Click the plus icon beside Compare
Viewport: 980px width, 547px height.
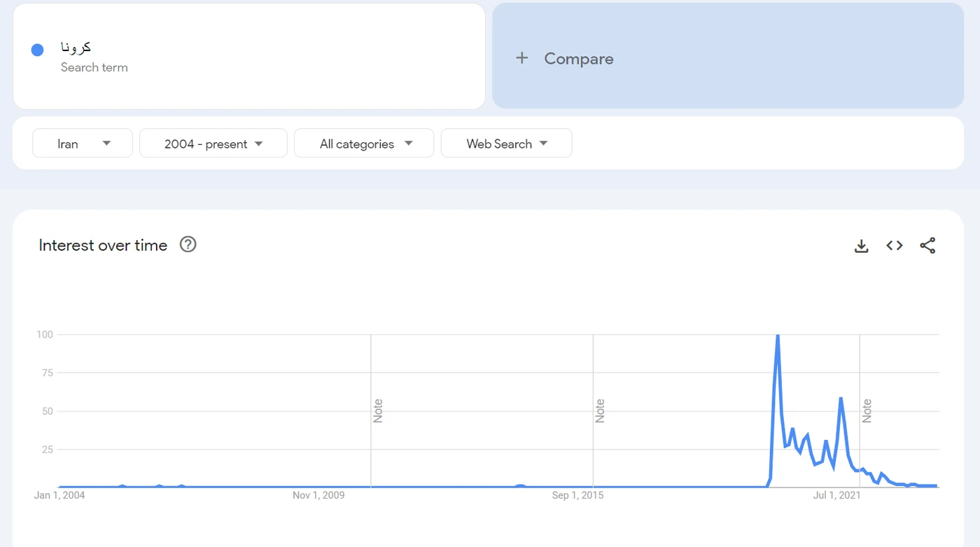pos(521,58)
